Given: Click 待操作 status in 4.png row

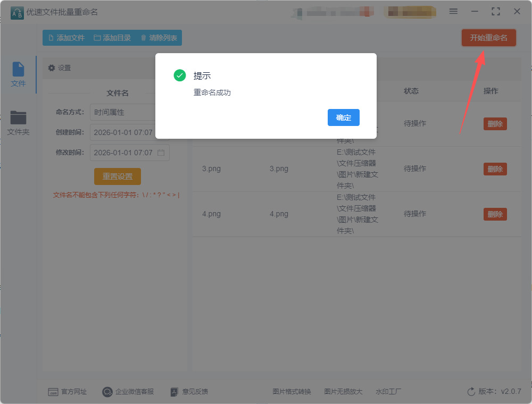Looking at the screenshot, I should [414, 214].
